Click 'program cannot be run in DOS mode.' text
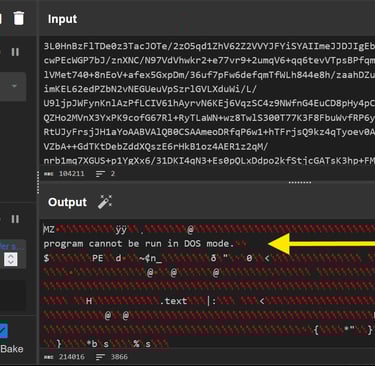 tap(139, 244)
